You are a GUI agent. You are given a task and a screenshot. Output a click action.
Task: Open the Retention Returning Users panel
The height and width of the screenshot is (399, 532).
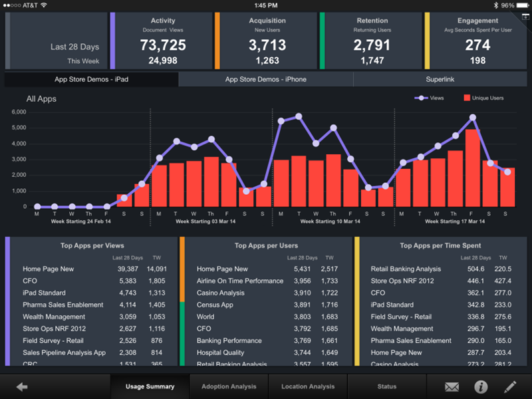[x=372, y=40]
